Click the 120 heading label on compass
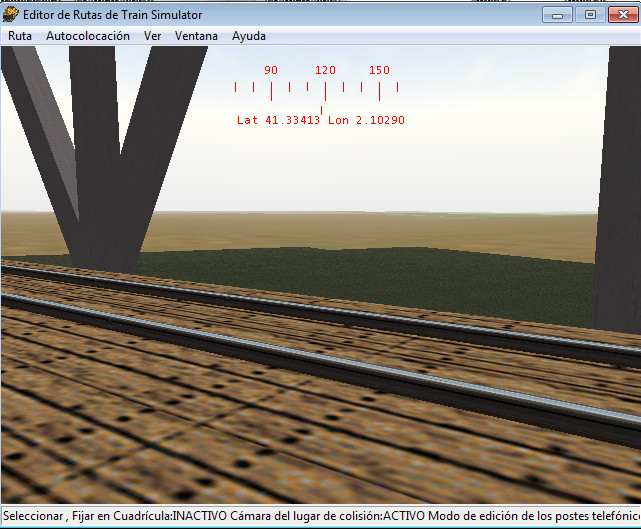Image resolution: width=641 pixels, height=529 pixels. click(325, 71)
